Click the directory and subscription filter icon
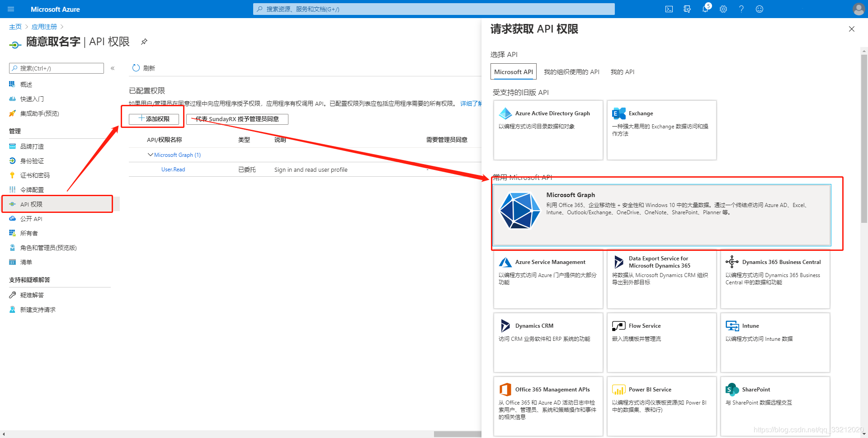This screenshot has width=868, height=438. pyautogui.click(x=687, y=9)
